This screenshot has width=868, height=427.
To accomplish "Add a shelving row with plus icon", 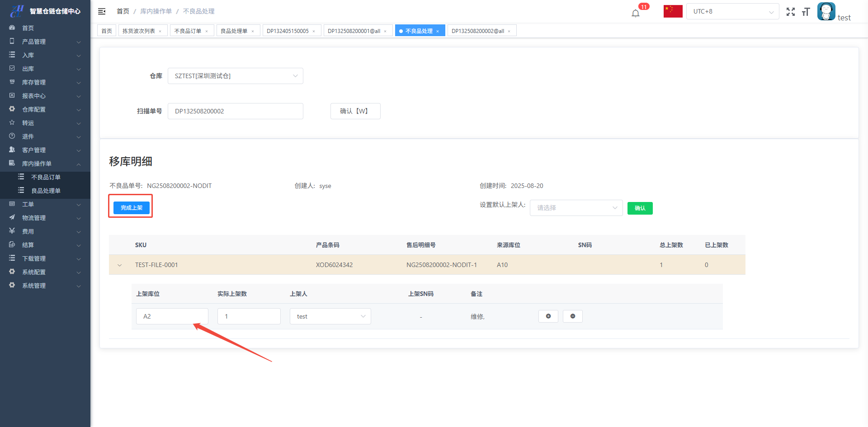I will [x=548, y=316].
